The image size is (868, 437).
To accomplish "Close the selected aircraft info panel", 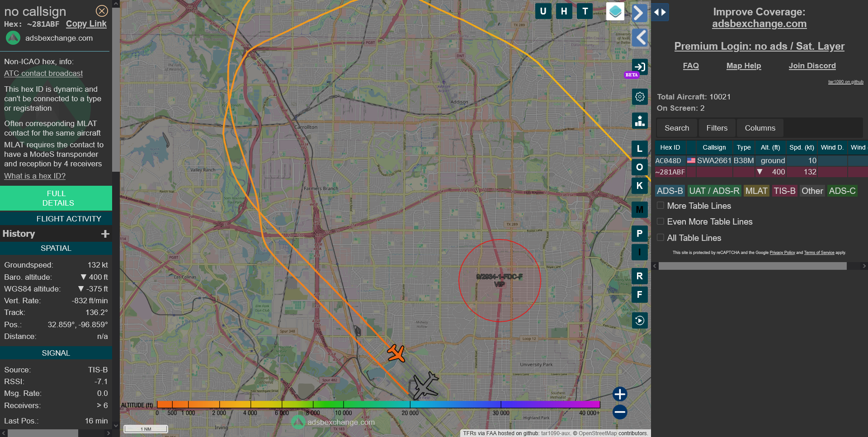I will [102, 11].
